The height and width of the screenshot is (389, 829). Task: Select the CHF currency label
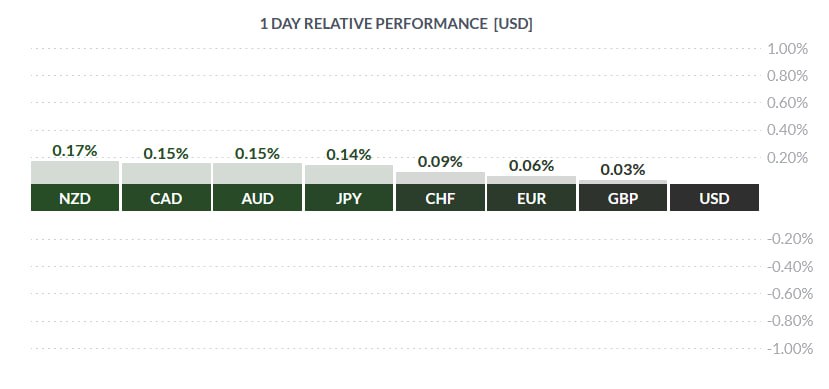pos(440,198)
